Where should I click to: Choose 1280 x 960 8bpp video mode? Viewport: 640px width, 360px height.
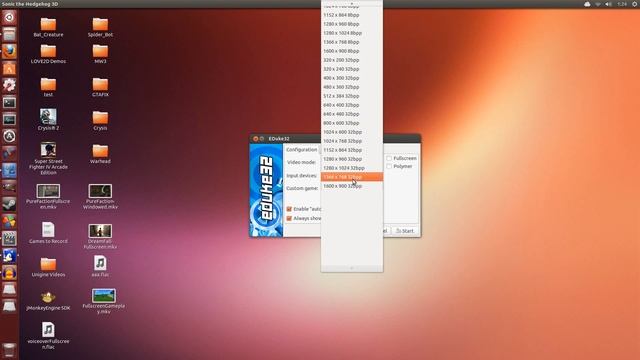[x=352, y=24]
